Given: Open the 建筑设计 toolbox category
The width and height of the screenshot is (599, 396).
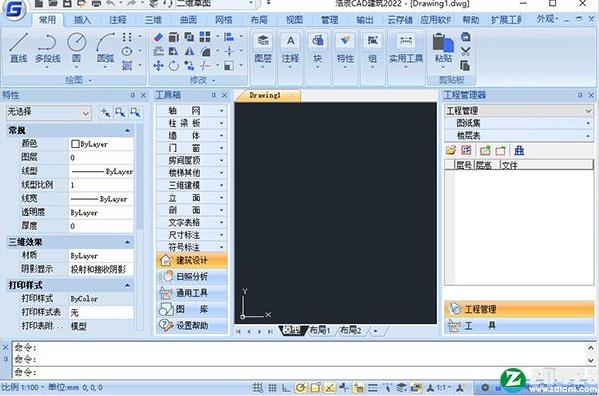Looking at the screenshot, I should click(x=192, y=260).
